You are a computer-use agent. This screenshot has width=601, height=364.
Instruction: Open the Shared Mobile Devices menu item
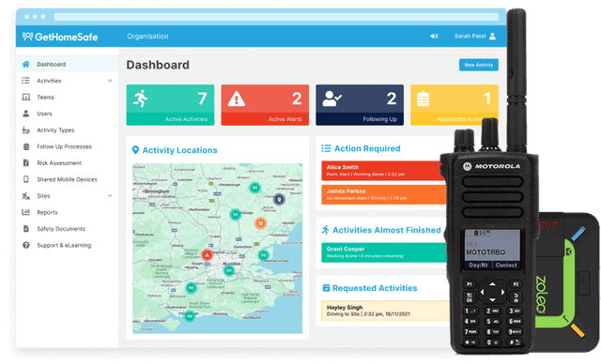point(67,179)
